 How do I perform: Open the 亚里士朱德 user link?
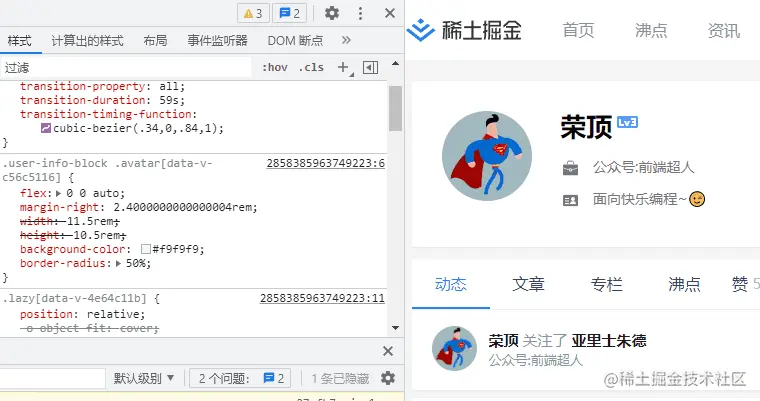click(x=609, y=341)
